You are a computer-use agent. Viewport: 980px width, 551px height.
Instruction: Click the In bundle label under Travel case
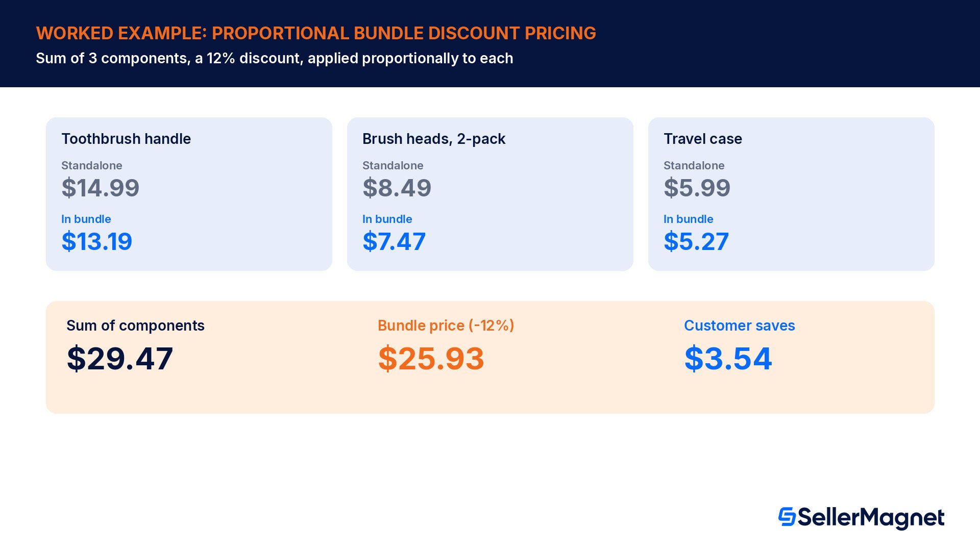689,219
